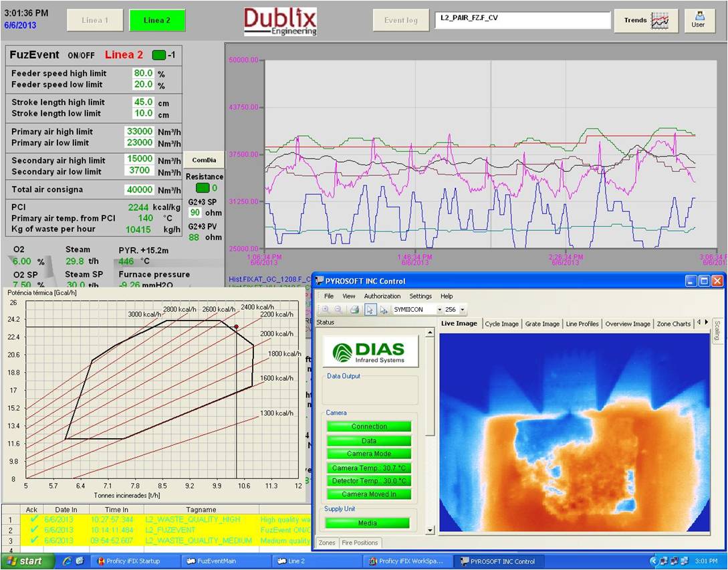Switch to the Cycle Image tab
The width and height of the screenshot is (728, 570).
[501, 324]
